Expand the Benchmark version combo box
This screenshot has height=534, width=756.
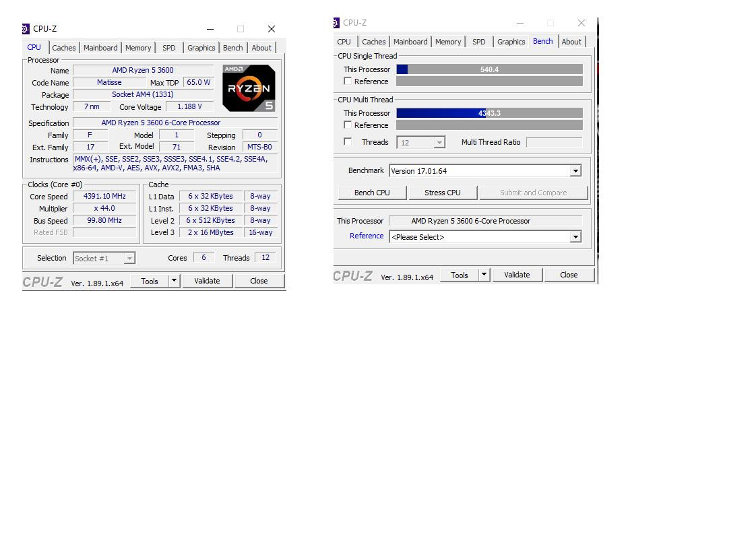(x=575, y=171)
